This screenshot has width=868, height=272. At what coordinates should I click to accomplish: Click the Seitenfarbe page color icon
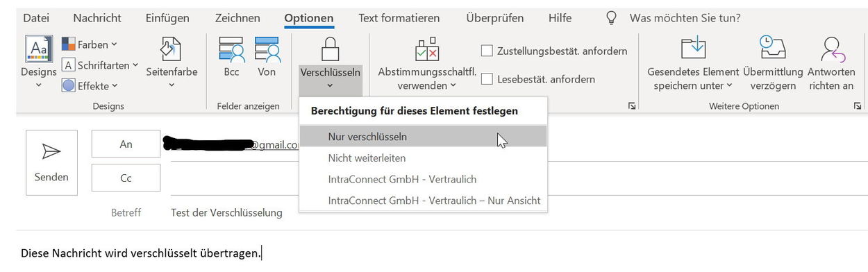tap(172, 50)
